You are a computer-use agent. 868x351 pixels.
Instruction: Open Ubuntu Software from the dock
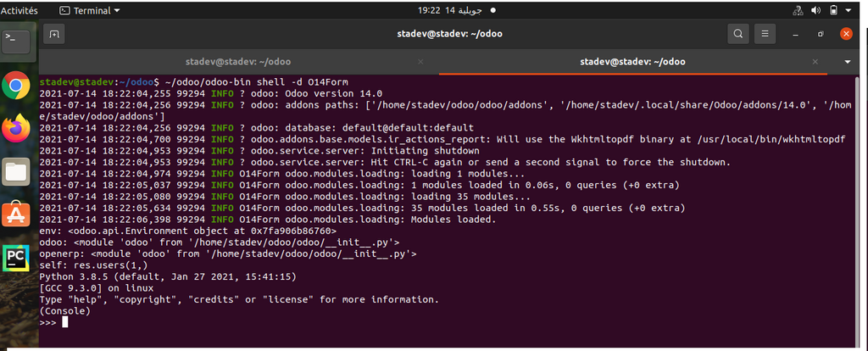pyautogui.click(x=17, y=214)
